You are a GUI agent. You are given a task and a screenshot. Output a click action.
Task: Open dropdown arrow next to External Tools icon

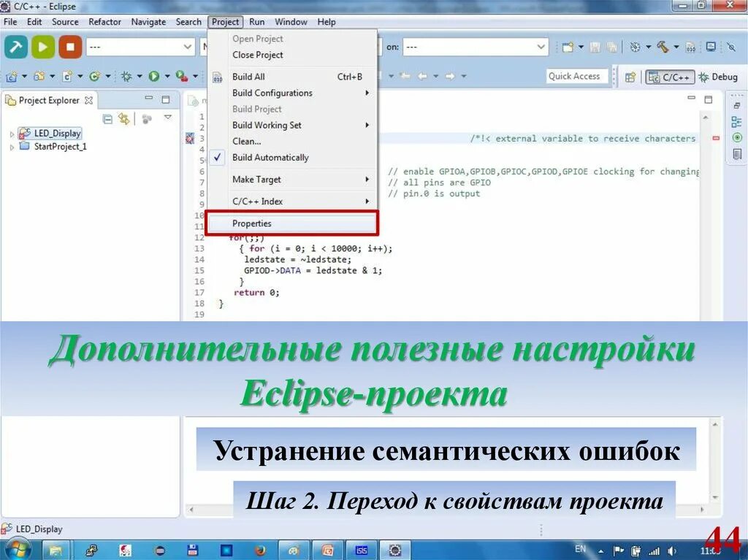195,77
